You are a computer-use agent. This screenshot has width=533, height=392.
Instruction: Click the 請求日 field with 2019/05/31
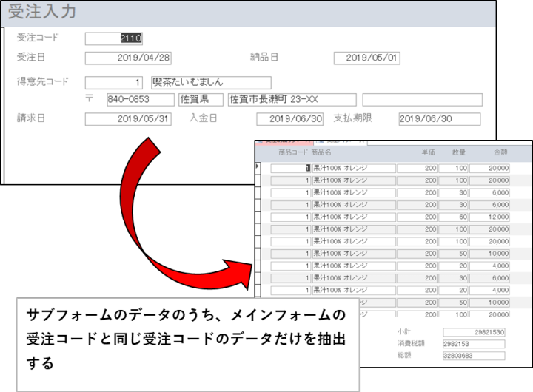pos(128,118)
